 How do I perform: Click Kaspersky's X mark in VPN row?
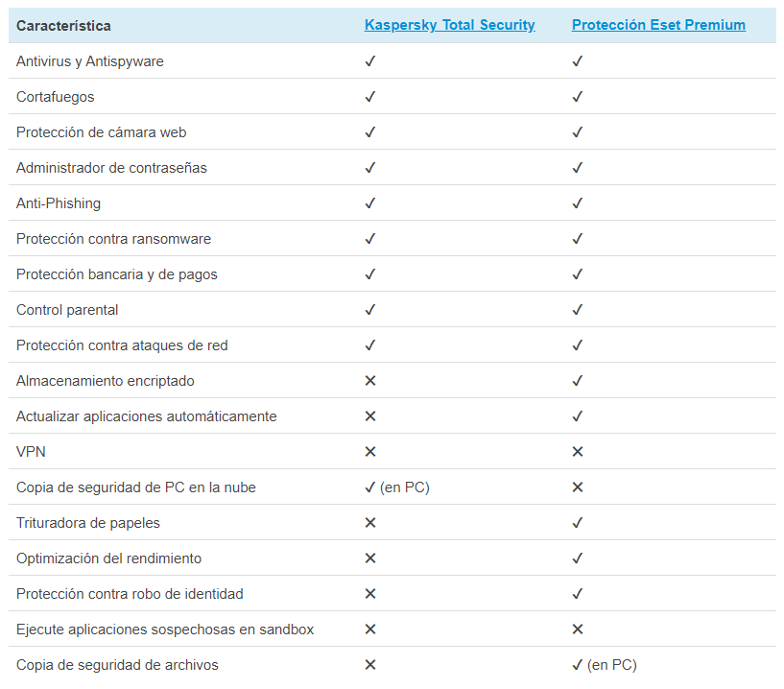(370, 452)
